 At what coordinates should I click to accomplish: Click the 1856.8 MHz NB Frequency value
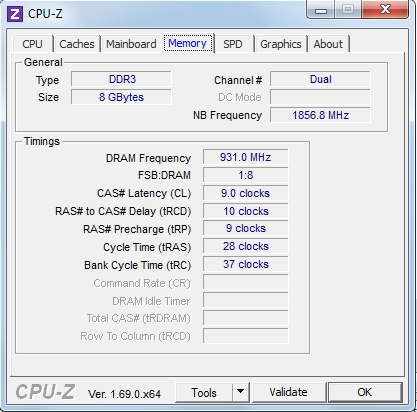[320, 115]
